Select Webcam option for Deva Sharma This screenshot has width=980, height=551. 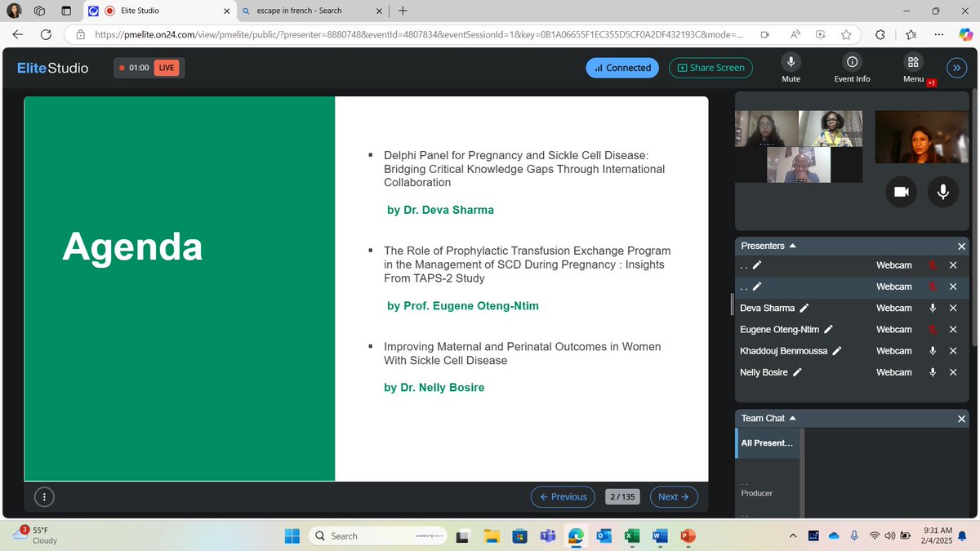pos(893,308)
